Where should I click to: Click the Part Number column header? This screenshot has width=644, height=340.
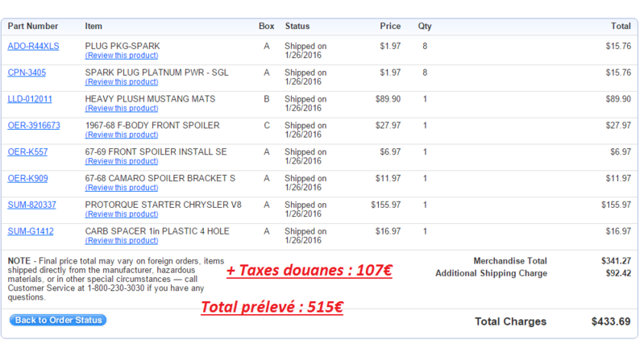tap(32, 26)
